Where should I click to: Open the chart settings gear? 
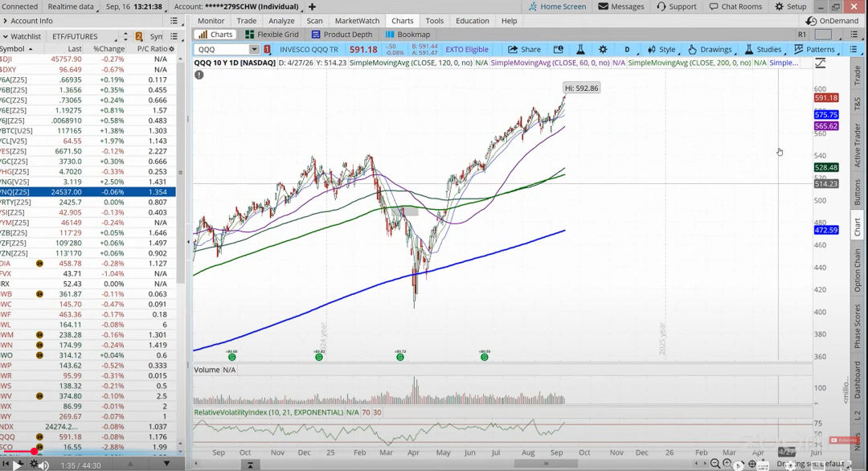603,49
